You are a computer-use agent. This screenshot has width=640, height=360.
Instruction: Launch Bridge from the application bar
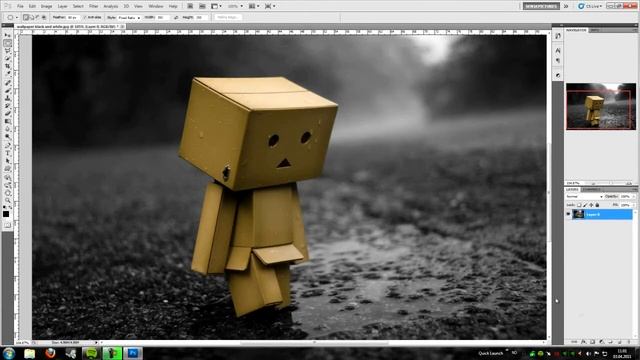(x=190, y=6)
